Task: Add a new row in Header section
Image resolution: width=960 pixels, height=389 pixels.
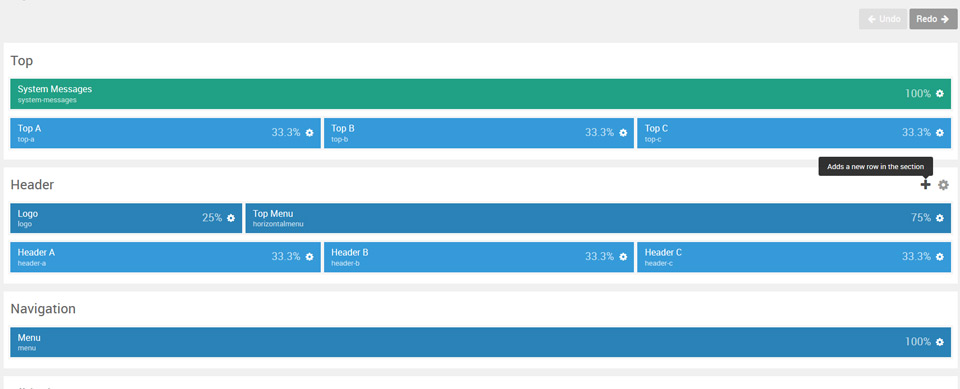Action: (925, 184)
